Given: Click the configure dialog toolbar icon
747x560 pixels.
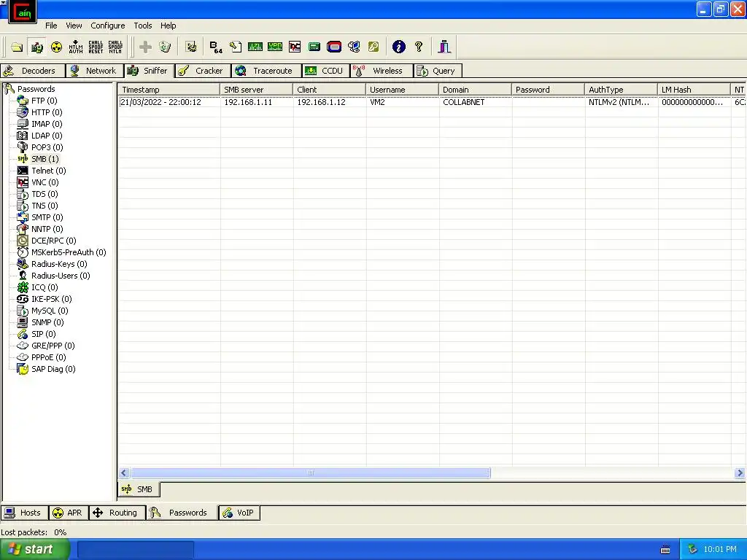Looking at the screenshot, I should click(191, 47).
